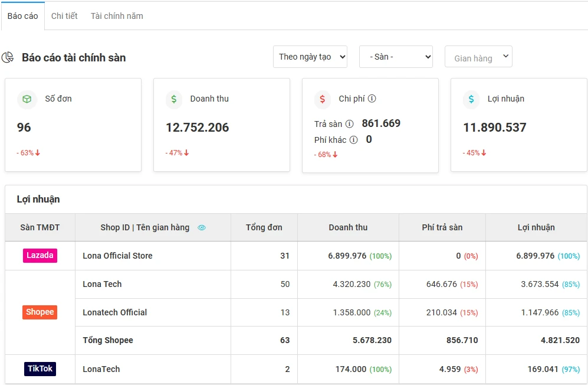Viewport: 588px width, 385px height.
Task: Switch to the Chi tiết tab
Action: [x=64, y=16]
